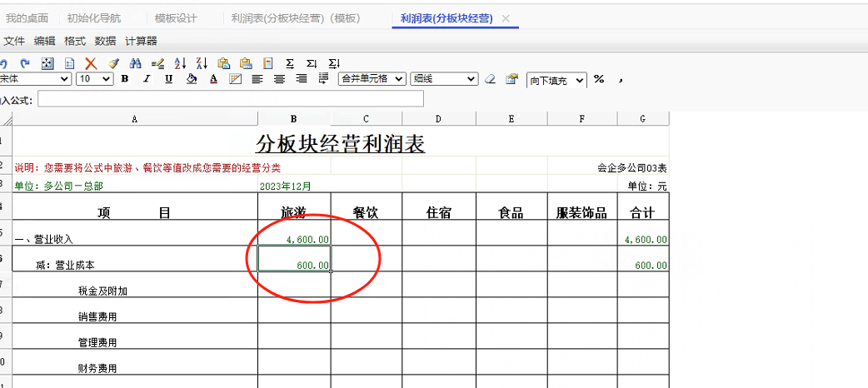The image size is (868, 388).
Task: Close the active 利润表(分板块经营) tab
Action: [506, 18]
